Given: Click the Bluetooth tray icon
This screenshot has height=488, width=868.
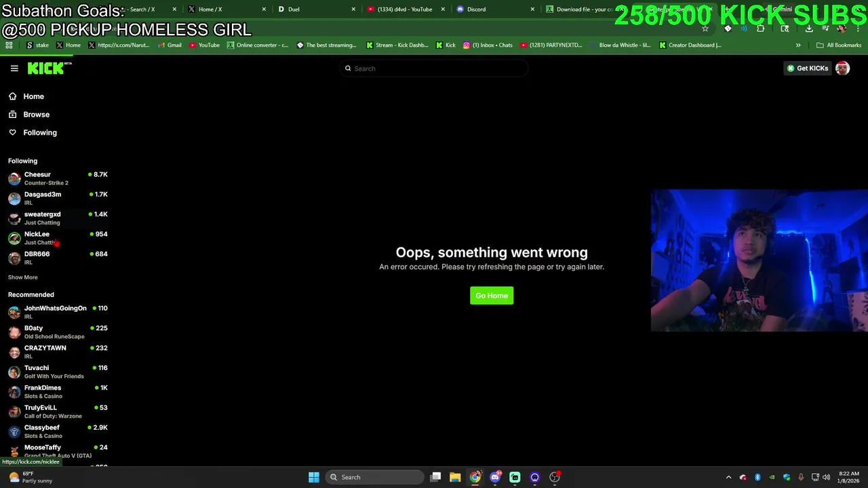Looking at the screenshot, I should pyautogui.click(x=757, y=477).
